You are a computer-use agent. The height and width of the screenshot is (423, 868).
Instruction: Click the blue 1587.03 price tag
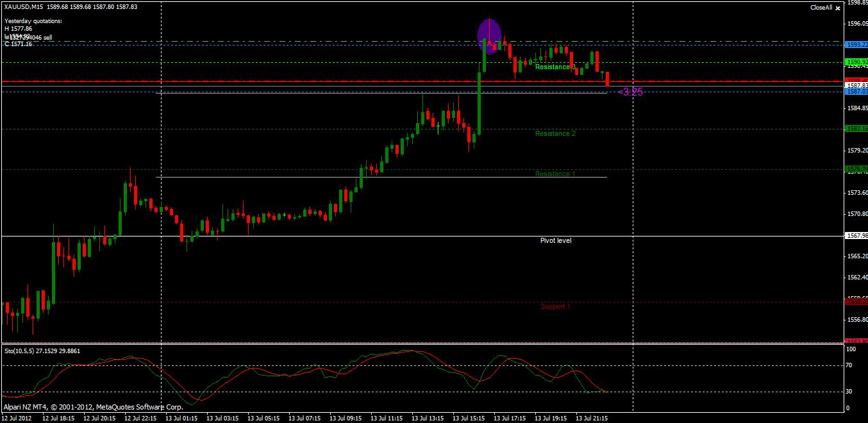[856, 92]
